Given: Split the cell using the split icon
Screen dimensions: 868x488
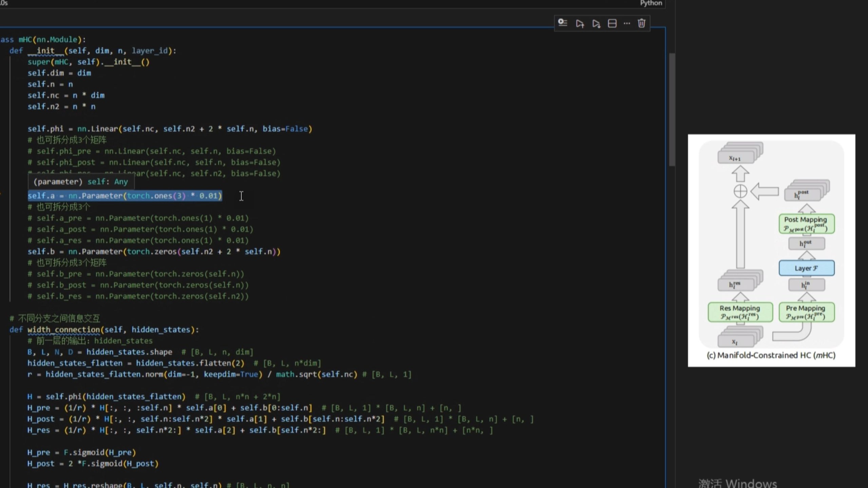Looking at the screenshot, I should pyautogui.click(x=612, y=23).
